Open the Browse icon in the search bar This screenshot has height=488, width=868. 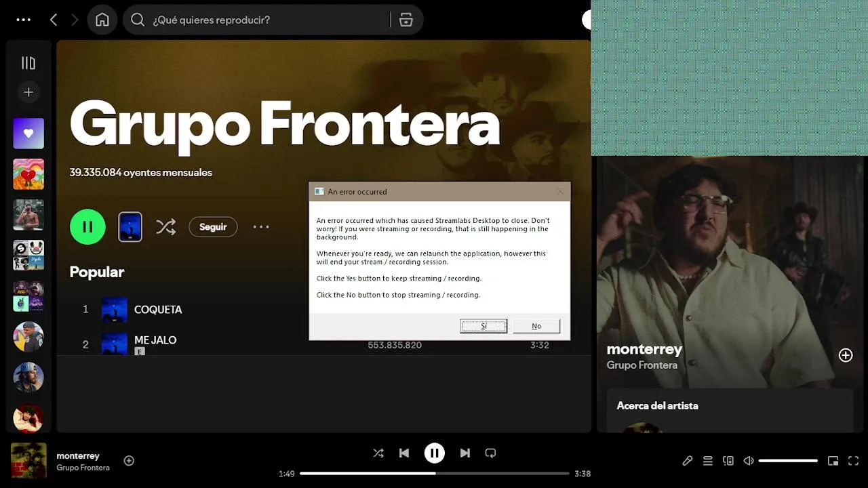tap(406, 20)
